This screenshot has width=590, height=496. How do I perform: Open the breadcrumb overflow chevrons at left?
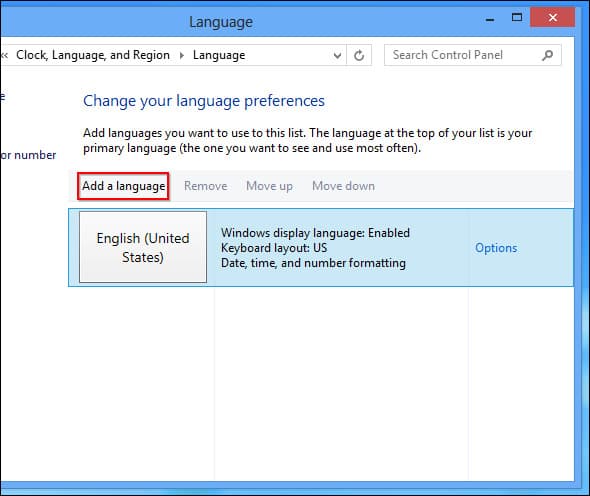pos(5,55)
